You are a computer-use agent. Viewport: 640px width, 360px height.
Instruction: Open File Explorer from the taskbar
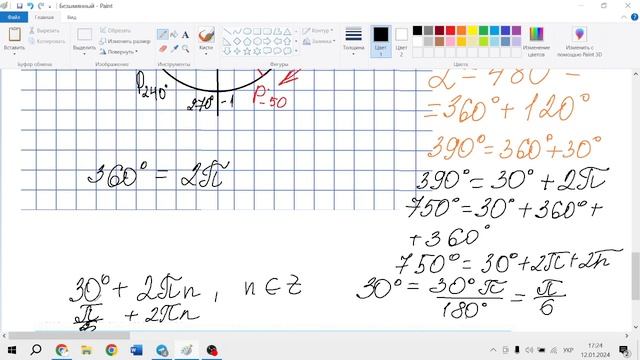coord(87,350)
